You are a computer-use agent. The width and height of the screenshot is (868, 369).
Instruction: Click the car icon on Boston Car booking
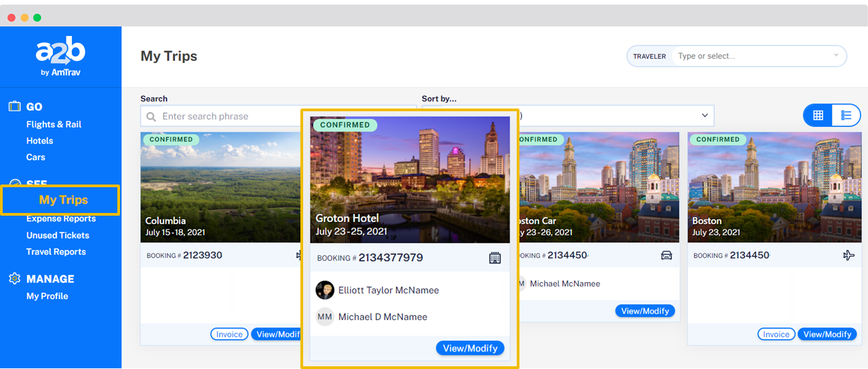[666, 256]
